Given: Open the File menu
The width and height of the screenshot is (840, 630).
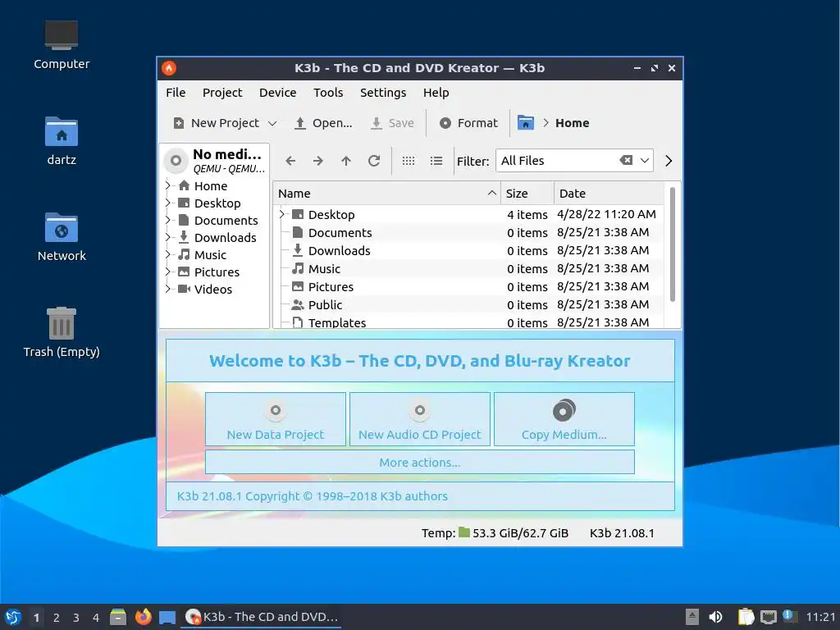Looking at the screenshot, I should (176, 93).
